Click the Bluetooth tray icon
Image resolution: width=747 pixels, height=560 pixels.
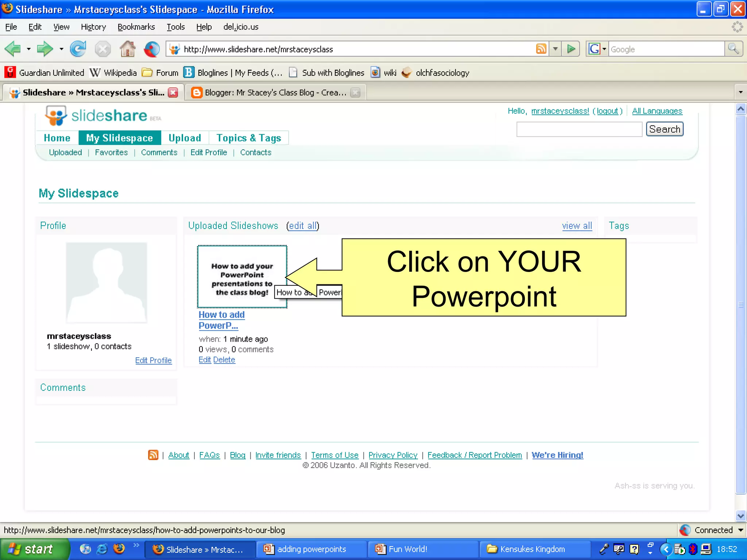(x=693, y=549)
